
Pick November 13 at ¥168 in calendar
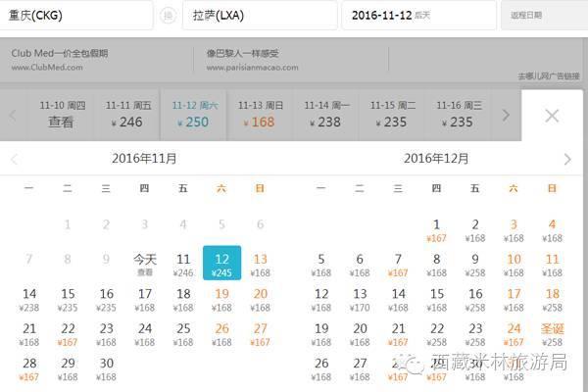click(x=261, y=264)
